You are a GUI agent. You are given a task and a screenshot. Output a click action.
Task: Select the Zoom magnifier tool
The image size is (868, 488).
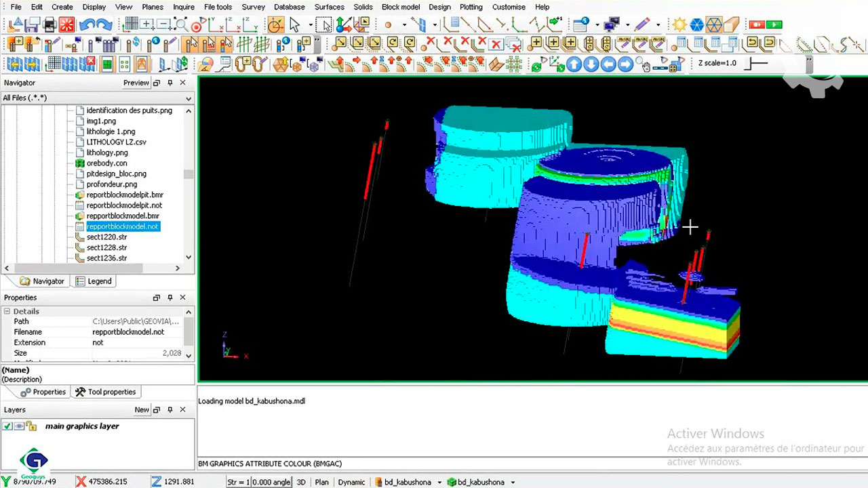[x=181, y=25]
